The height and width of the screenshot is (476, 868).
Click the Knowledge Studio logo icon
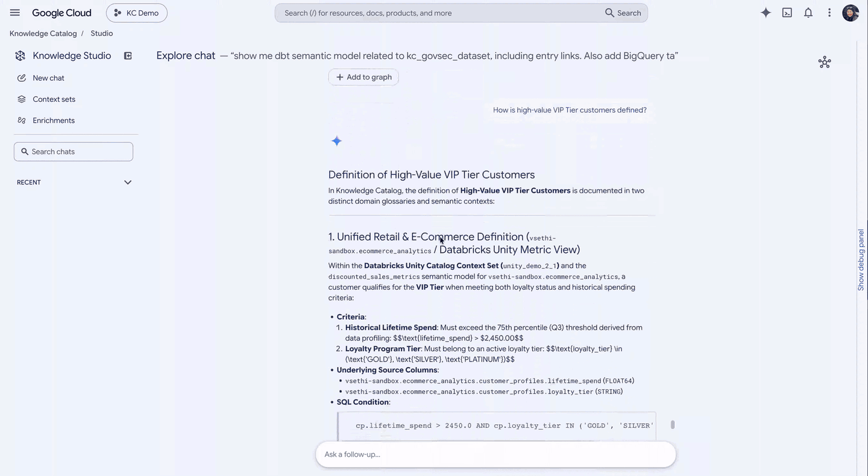(20, 55)
